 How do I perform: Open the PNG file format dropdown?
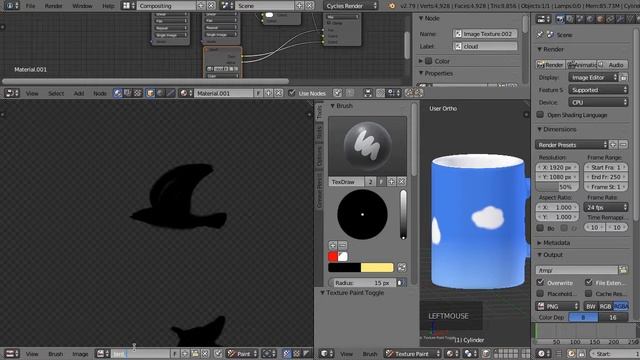click(x=558, y=306)
